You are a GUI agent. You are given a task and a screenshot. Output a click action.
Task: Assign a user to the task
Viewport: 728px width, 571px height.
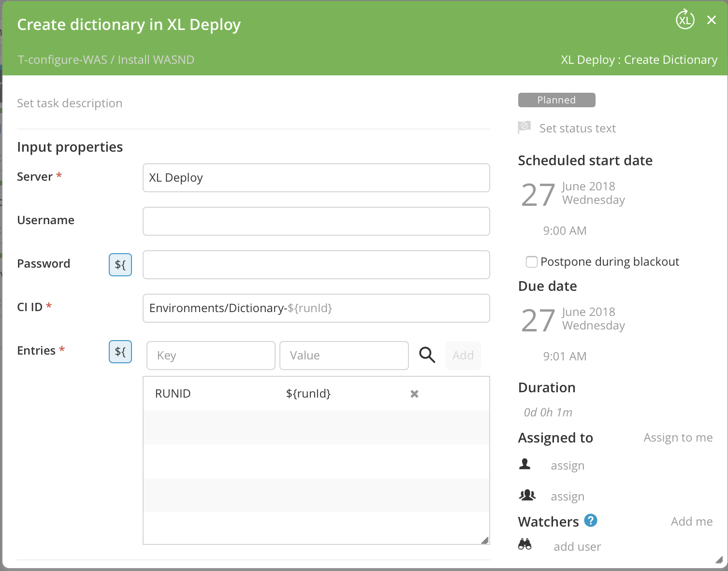pos(568,466)
